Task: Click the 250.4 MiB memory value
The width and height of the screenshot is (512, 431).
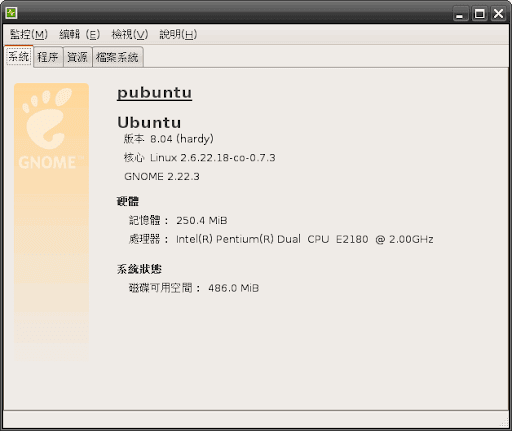Action: point(202,220)
